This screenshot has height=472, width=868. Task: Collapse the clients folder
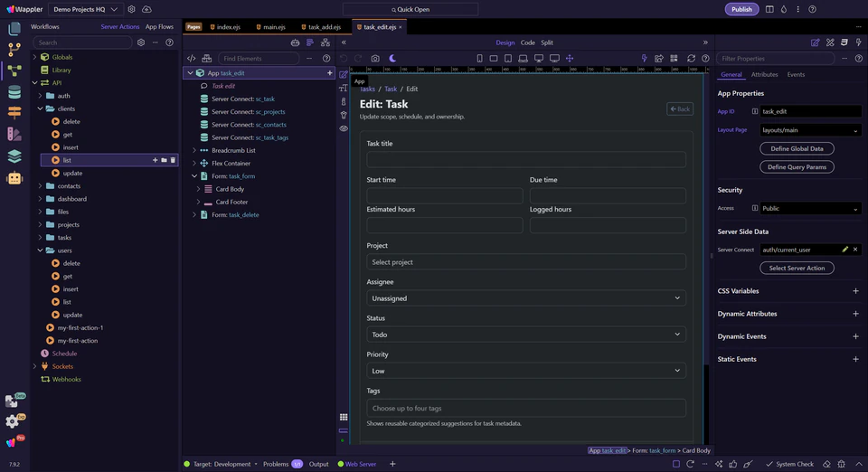click(41, 109)
